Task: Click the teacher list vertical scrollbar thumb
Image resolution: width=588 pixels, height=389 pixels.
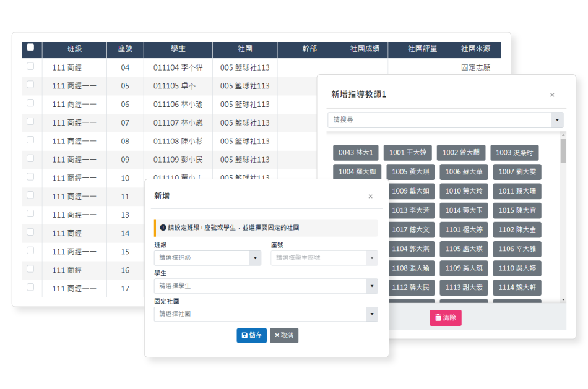Action: 563,151
